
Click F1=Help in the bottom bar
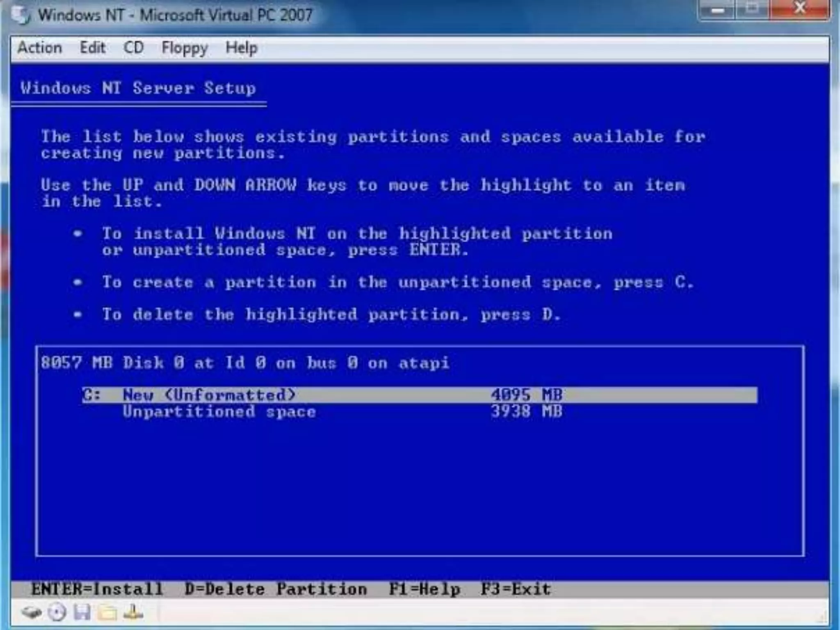(425, 589)
